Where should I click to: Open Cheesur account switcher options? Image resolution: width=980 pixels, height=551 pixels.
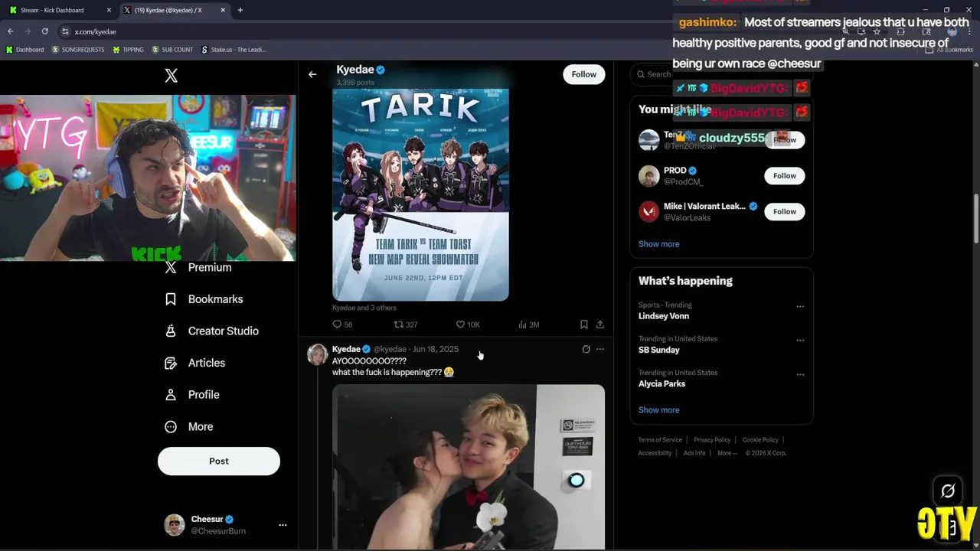(283, 525)
